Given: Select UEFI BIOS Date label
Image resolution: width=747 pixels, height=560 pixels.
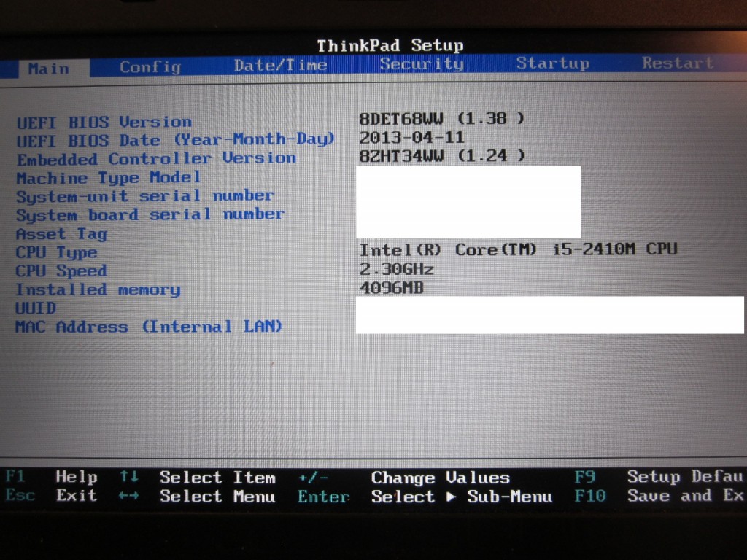Looking at the screenshot, I should [176, 140].
